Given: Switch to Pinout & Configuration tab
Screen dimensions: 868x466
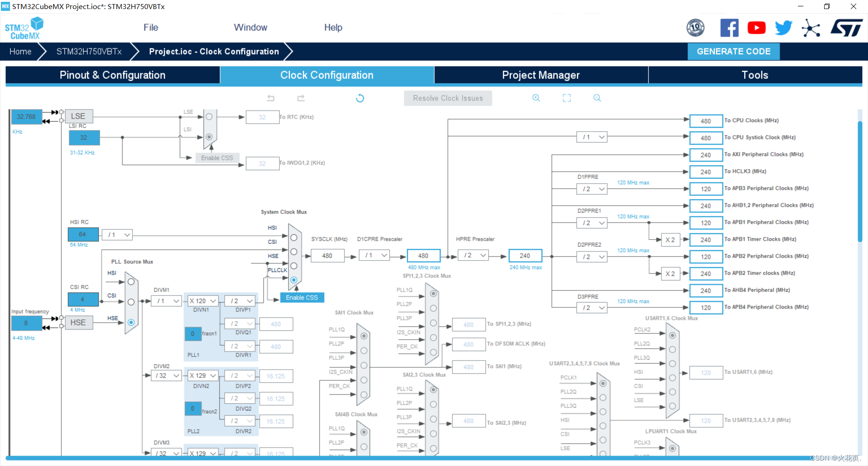Looking at the screenshot, I should click(x=113, y=75).
